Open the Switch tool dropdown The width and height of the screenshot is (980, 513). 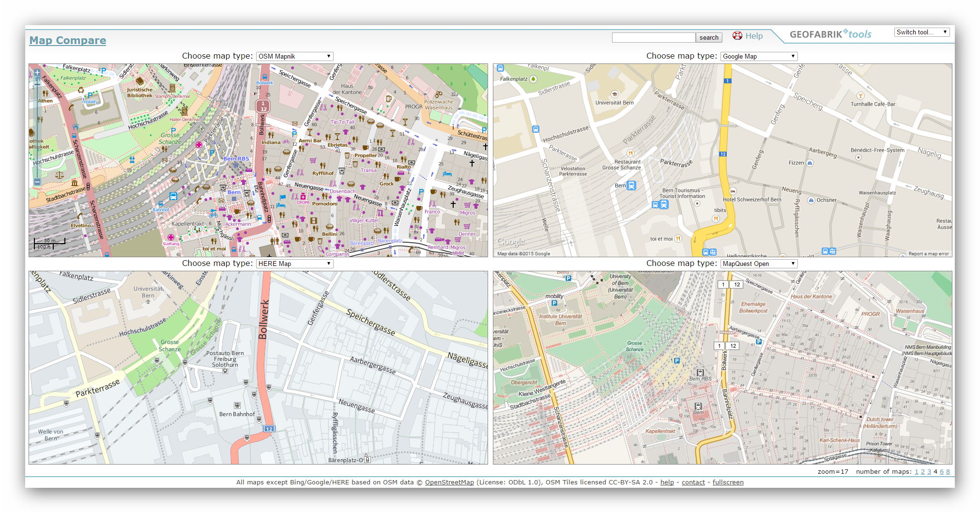coord(922,32)
